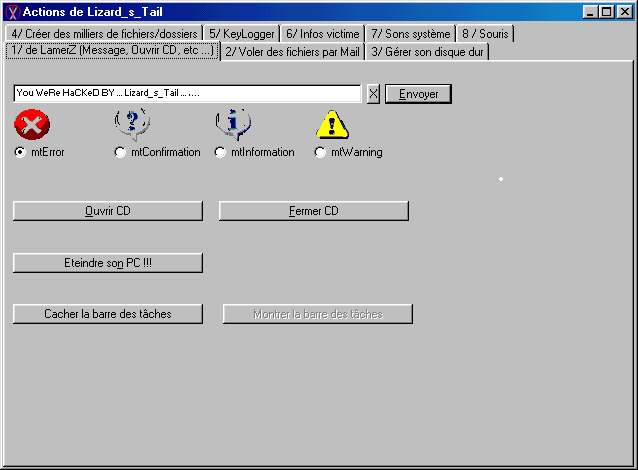The image size is (638, 470).
Task: Select the mtError radio button
Action: pos(20,153)
